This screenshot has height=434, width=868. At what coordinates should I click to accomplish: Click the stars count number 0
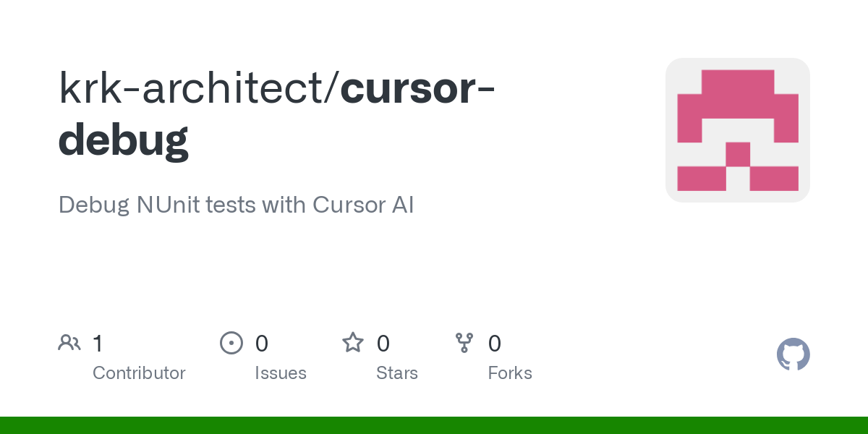click(x=383, y=344)
